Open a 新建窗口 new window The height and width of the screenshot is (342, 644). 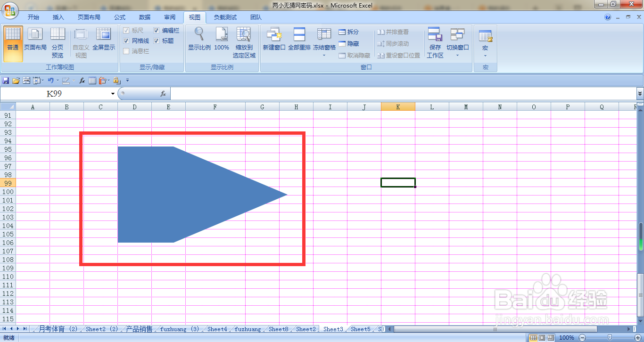point(274,40)
